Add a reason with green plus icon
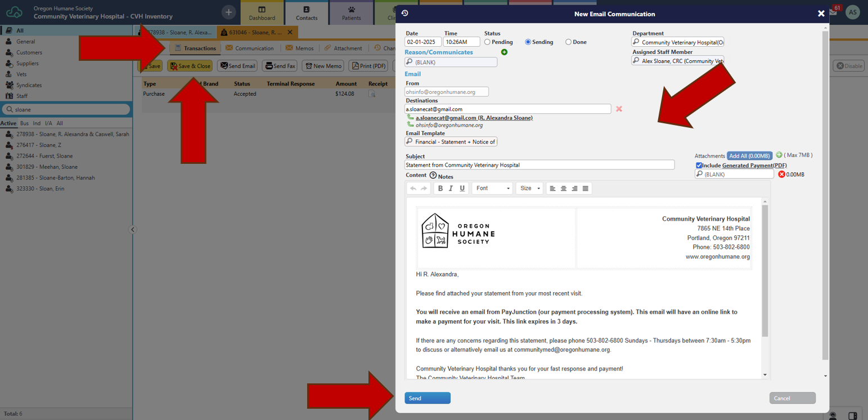Screen dimensions: 868x420 (x=504, y=52)
